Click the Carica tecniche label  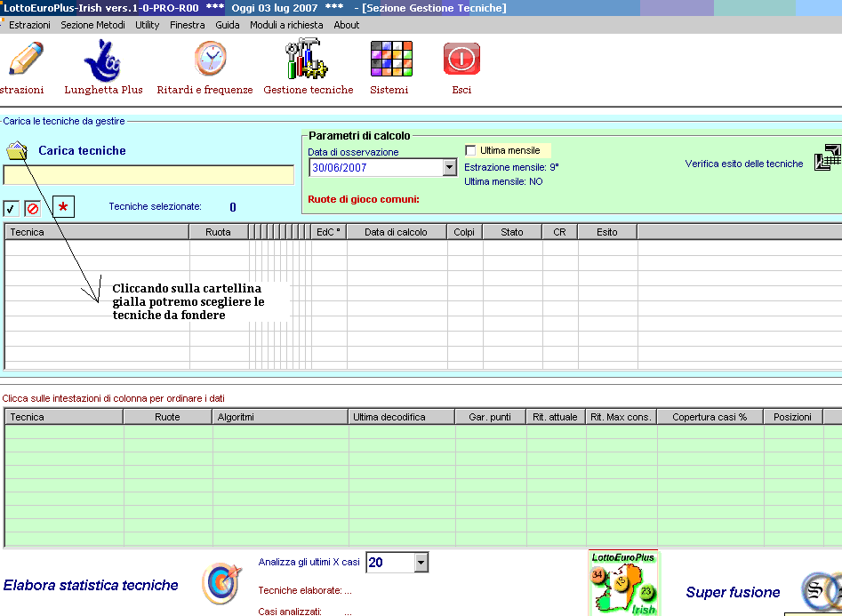click(82, 150)
